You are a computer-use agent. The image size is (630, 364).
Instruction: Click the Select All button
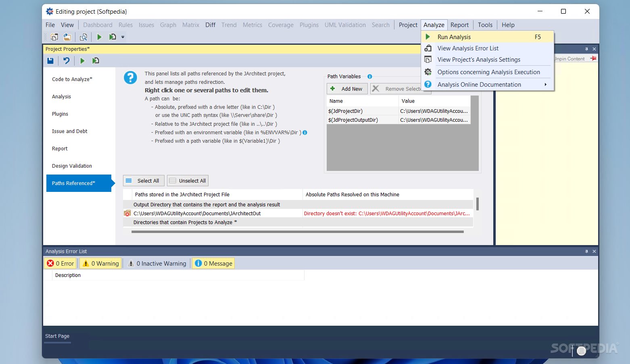pyautogui.click(x=144, y=181)
